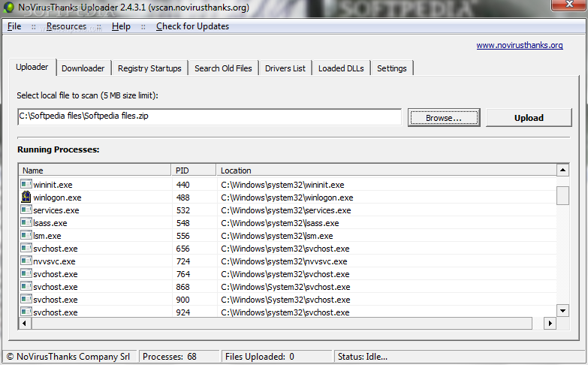588x365 pixels.
Task: Open the Resources menu
Action: pos(66,26)
